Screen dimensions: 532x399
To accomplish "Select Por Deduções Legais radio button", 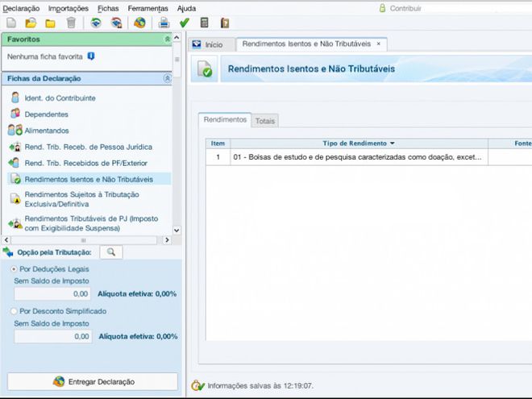I will 14,269.
